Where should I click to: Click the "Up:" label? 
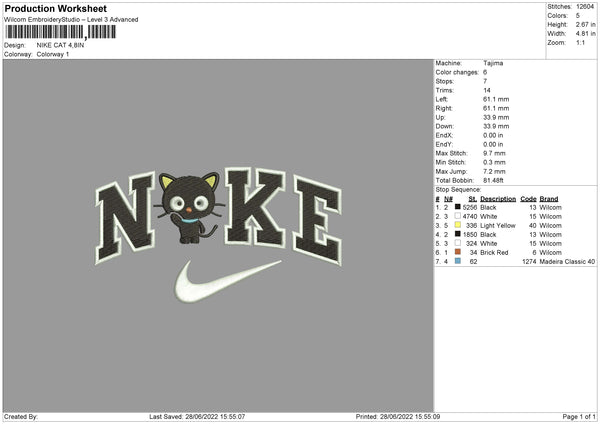point(440,117)
